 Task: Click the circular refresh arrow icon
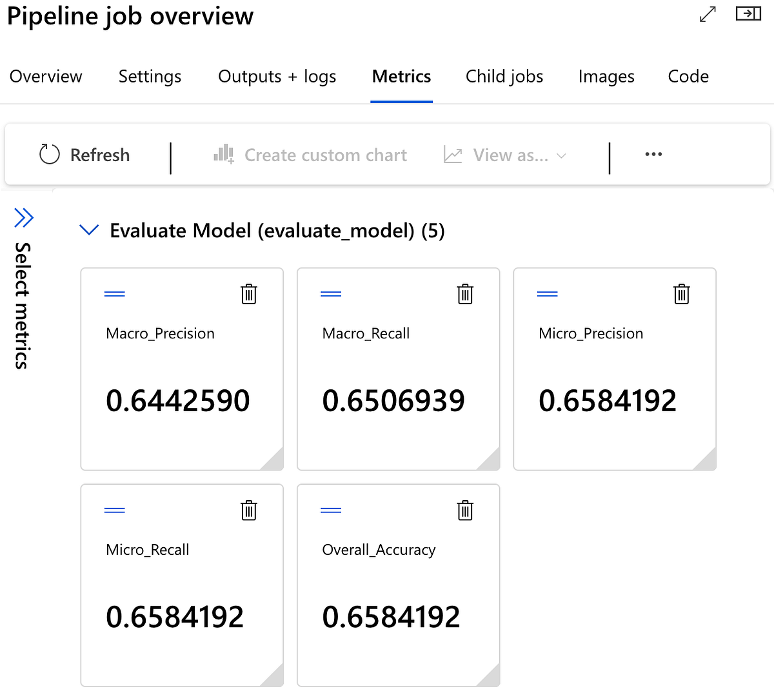click(49, 155)
